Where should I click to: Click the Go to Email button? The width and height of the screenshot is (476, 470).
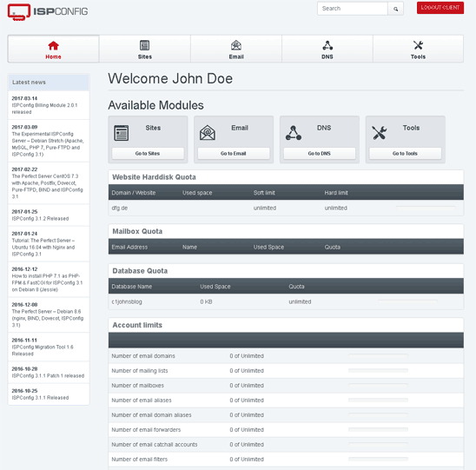point(234,153)
